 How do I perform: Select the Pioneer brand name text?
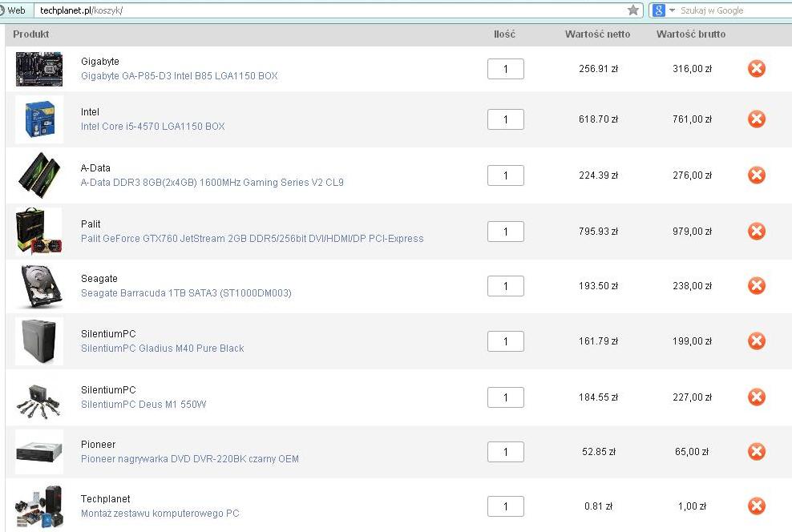point(98,445)
